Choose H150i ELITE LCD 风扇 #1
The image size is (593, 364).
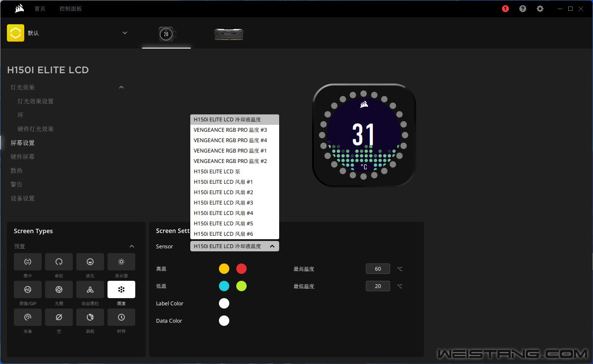[235, 182]
